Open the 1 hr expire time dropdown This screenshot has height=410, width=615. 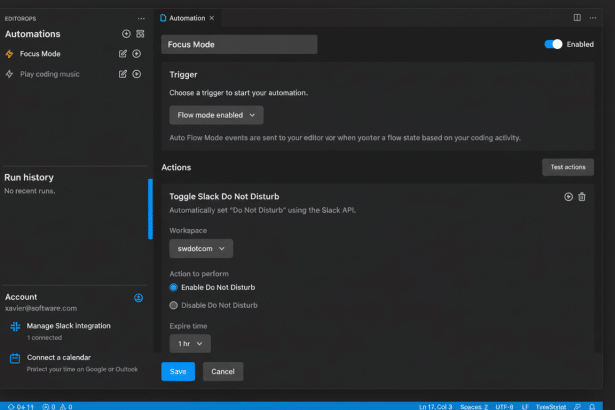(x=190, y=343)
